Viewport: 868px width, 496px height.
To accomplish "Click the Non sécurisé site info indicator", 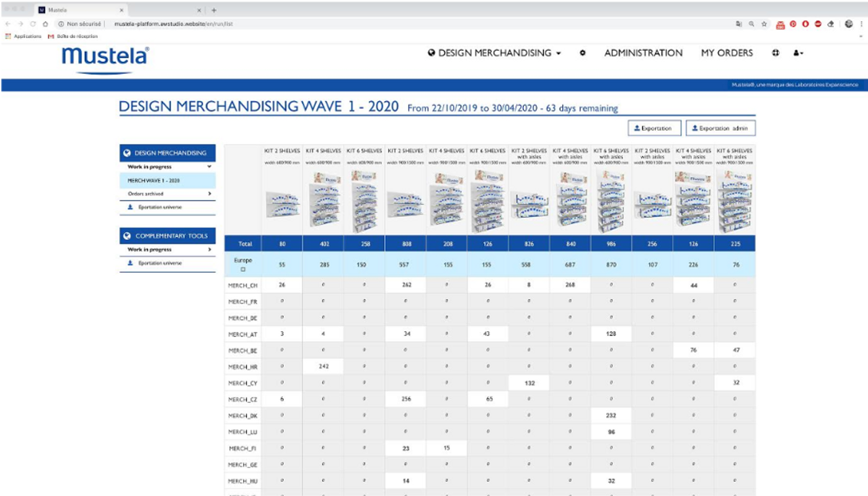I will [81, 24].
